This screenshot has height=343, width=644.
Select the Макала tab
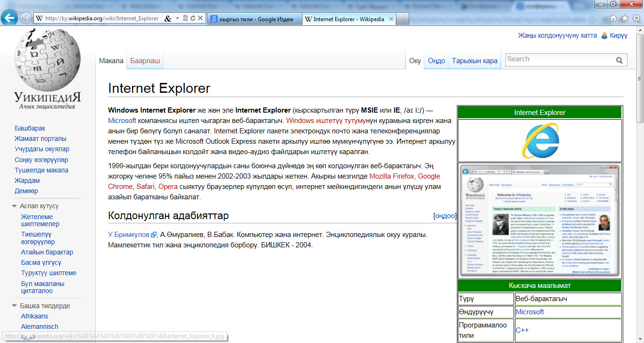pyautogui.click(x=111, y=61)
